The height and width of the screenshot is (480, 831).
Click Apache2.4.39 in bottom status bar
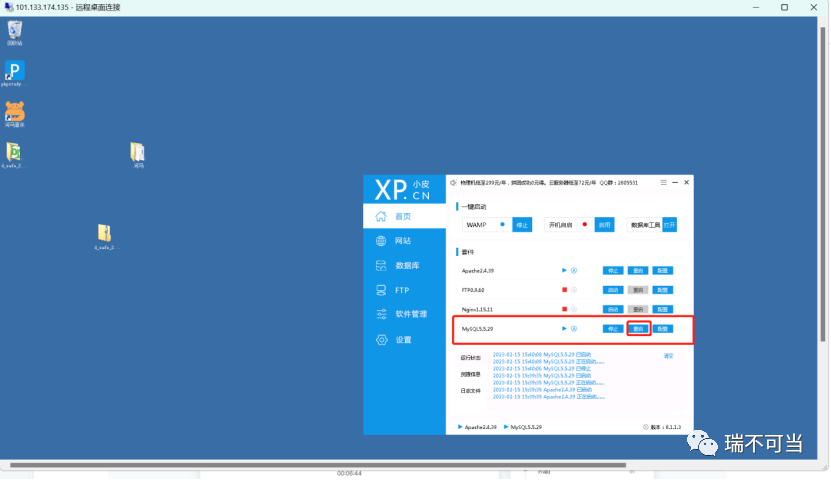click(478, 427)
